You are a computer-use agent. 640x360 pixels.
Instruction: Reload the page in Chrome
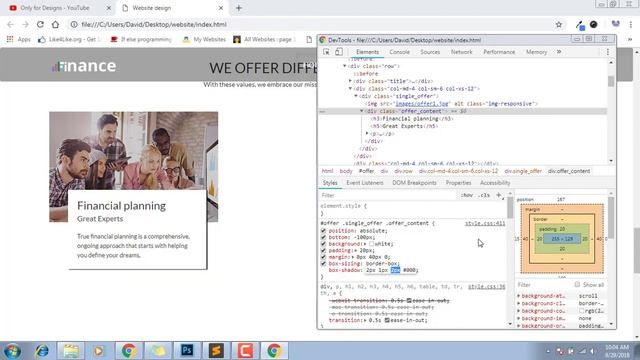click(x=40, y=24)
